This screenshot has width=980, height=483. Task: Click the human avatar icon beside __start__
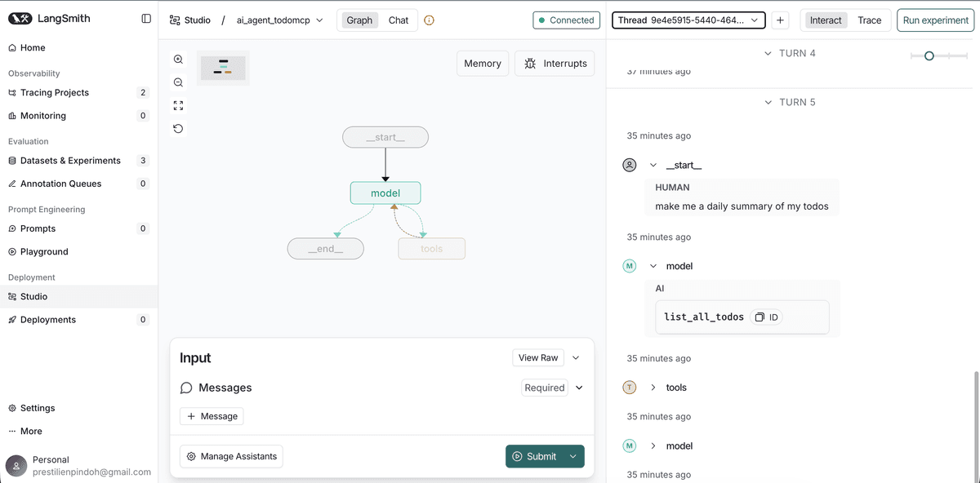[629, 165]
